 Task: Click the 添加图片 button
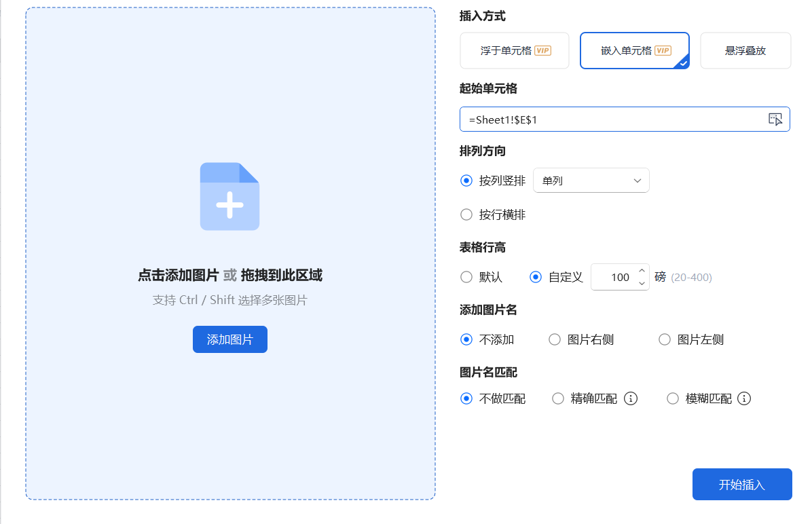pyautogui.click(x=230, y=339)
